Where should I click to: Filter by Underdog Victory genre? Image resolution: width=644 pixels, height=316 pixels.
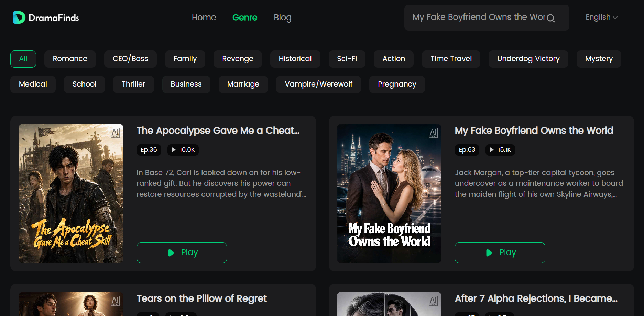[x=528, y=59]
